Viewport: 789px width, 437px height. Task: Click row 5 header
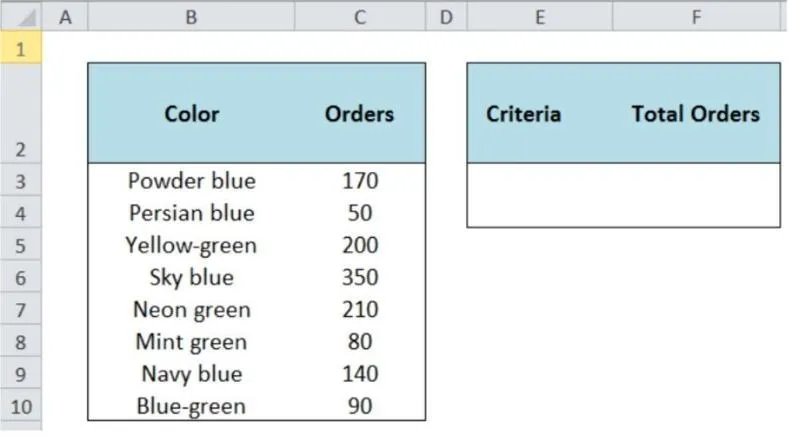click(21, 245)
